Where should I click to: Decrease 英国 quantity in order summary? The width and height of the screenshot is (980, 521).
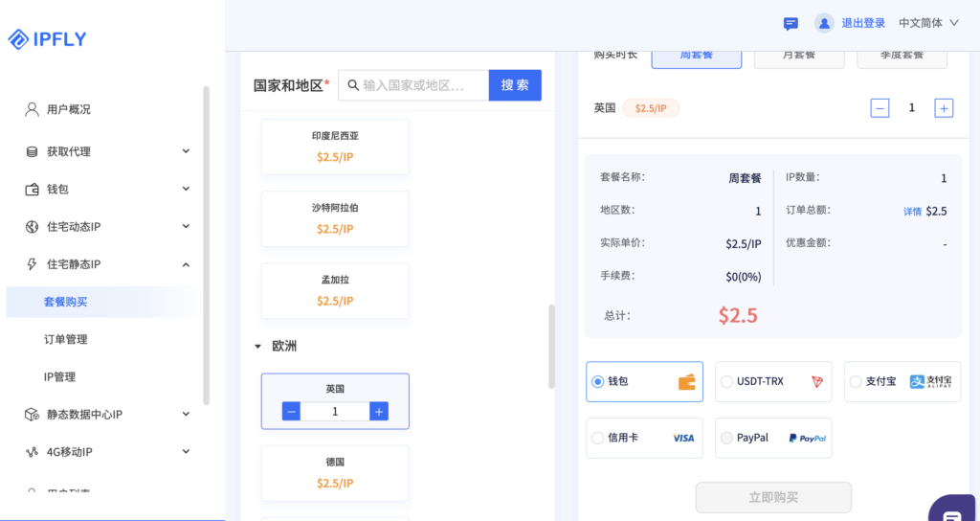[x=880, y=108]
